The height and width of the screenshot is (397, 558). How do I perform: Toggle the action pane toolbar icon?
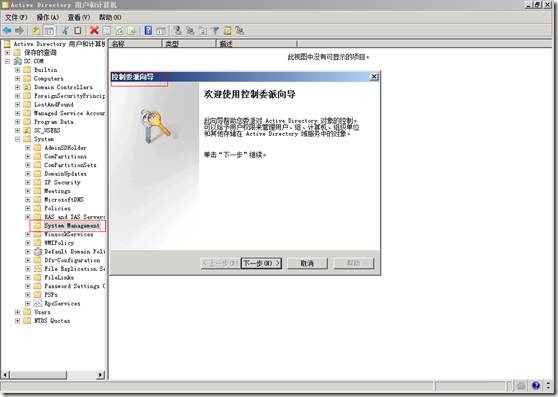pos(161,31)
